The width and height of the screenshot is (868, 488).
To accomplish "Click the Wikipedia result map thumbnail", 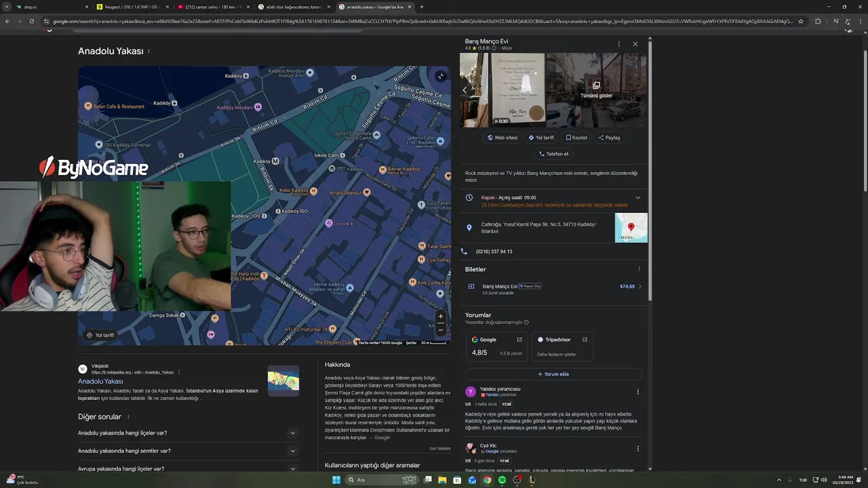I will [x=283, y=381].
